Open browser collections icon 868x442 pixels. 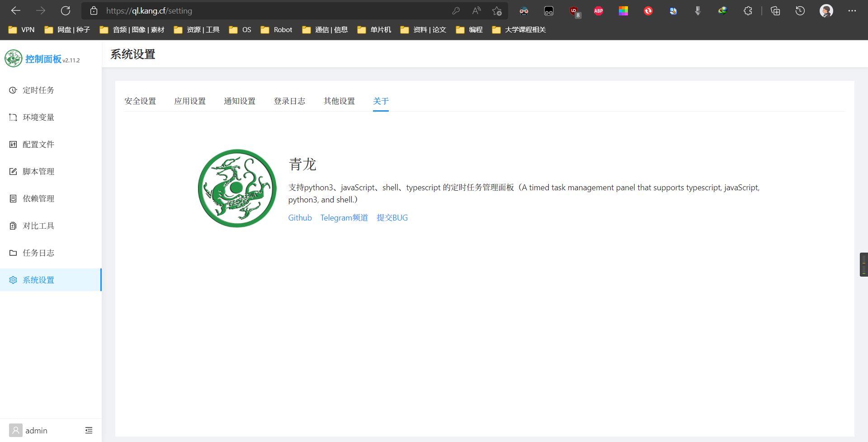click(x=775, y=11)
